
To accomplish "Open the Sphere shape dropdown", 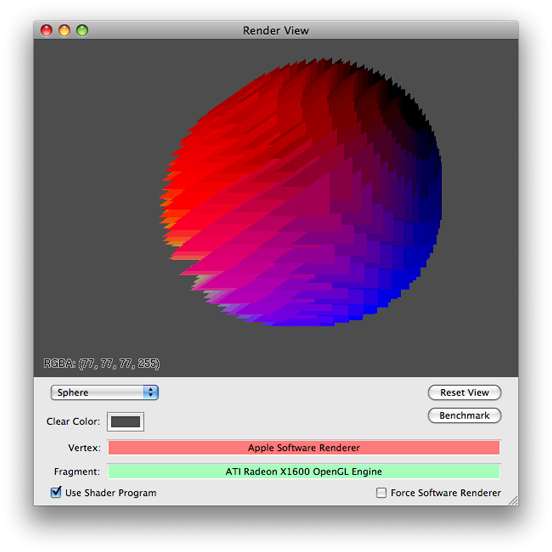I will pyautogui.click(x=105, y=392).
